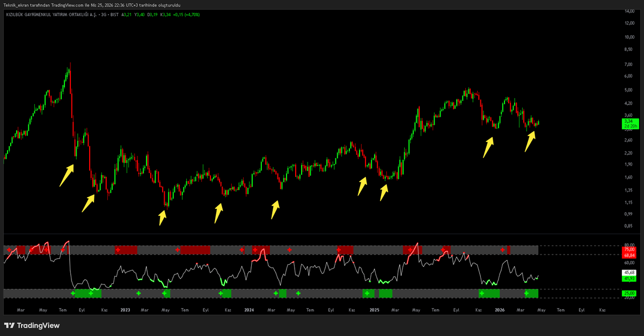Click the 14,00 price scale label

(629, 11)
